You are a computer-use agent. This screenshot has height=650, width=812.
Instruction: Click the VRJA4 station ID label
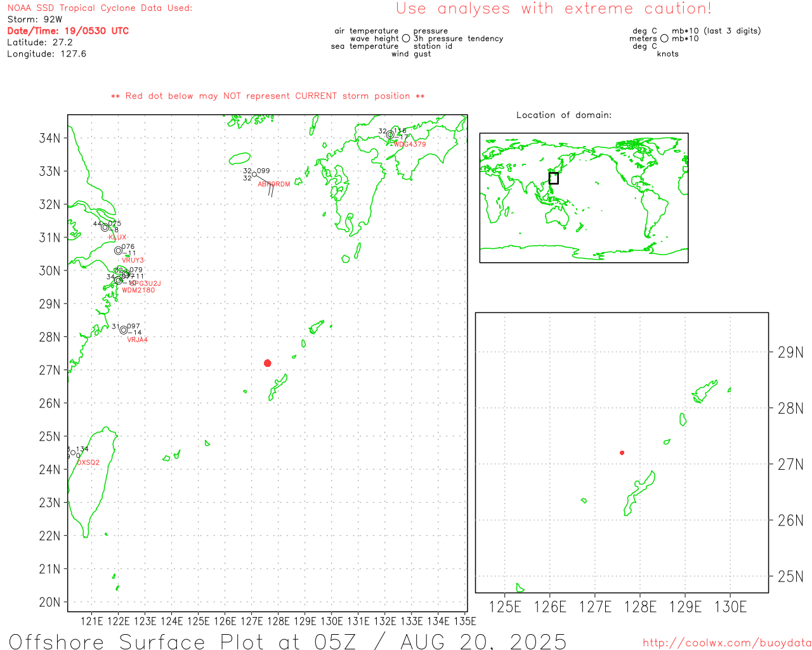pos(138,340)
